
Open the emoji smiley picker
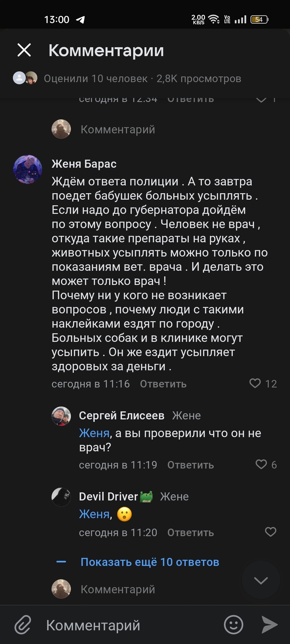coord(234,625)
